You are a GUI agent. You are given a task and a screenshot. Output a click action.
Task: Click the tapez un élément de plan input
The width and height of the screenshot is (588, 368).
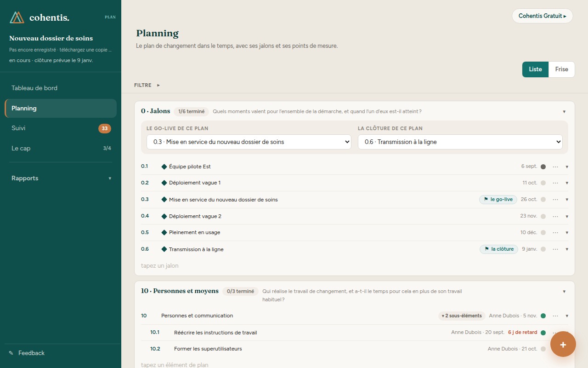tap(354, 365)
